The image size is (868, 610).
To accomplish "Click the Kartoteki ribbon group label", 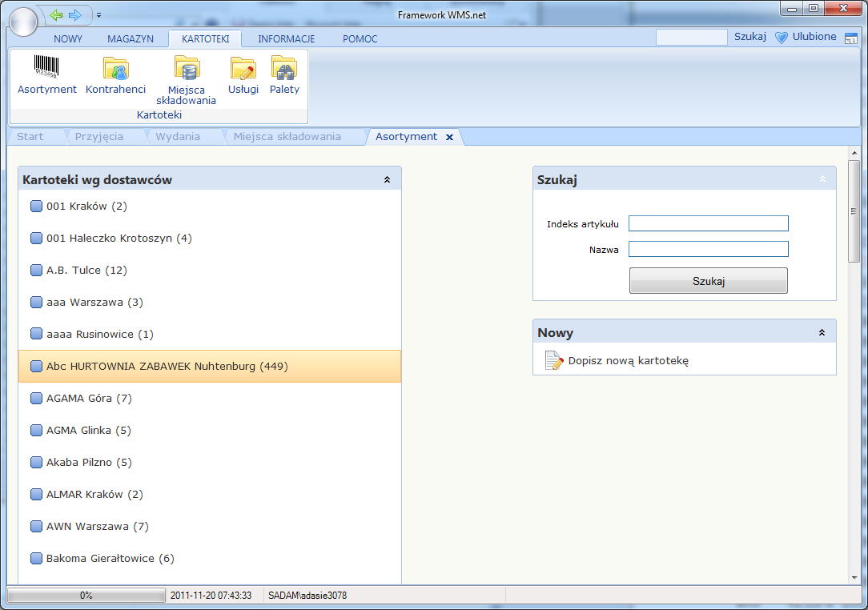I will coord(159,114).
